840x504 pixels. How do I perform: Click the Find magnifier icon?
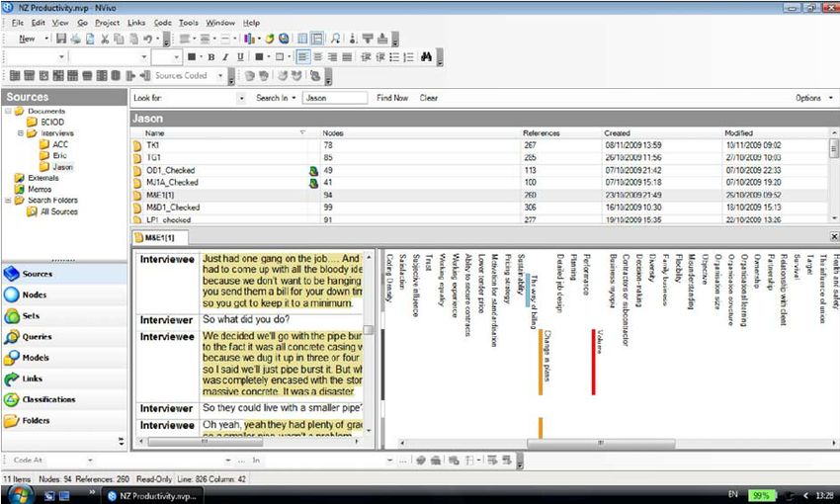335,39
